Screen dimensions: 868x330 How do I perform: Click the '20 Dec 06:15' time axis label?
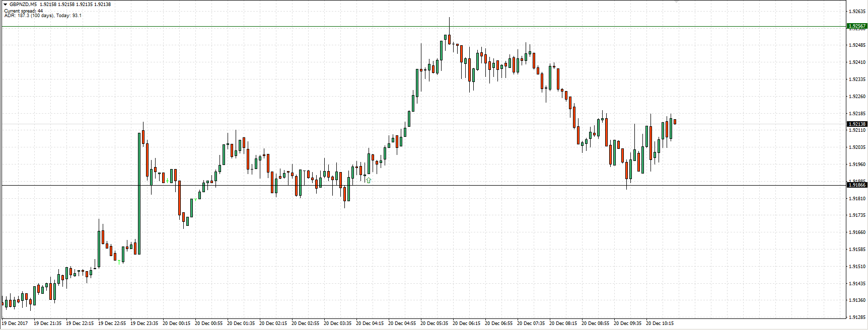pyautogui.click(x=466, y=323)
